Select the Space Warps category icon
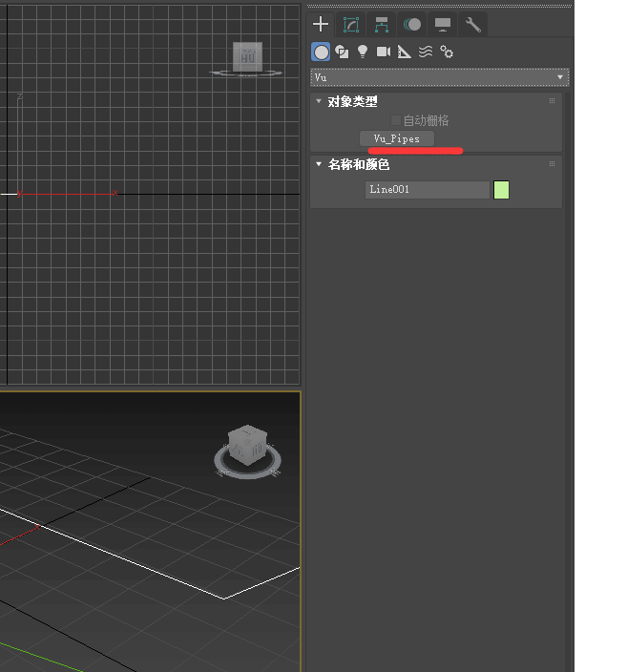627x672 pixels. (x=426, y=52)
